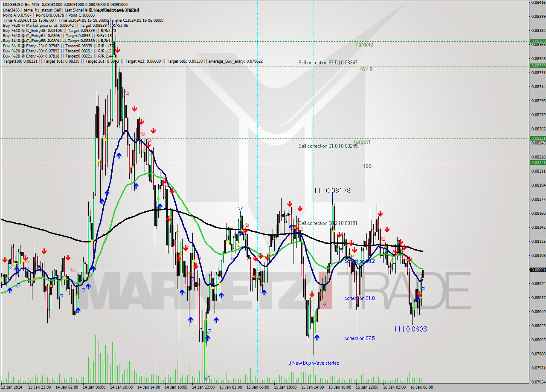Click the '15 Jan 06:00' time axis label

click(x=258, y=387)
